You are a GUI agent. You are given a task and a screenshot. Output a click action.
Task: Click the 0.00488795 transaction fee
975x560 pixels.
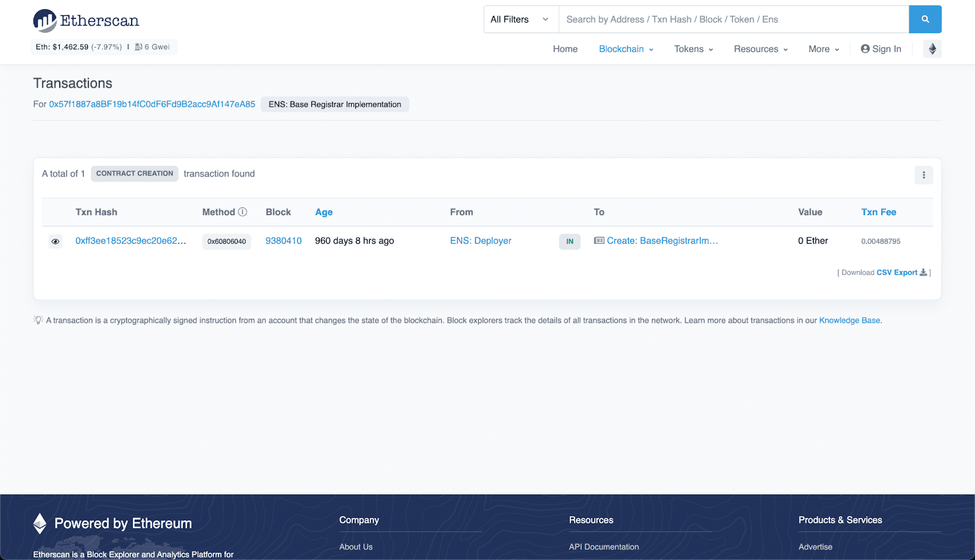coord(881,241)
